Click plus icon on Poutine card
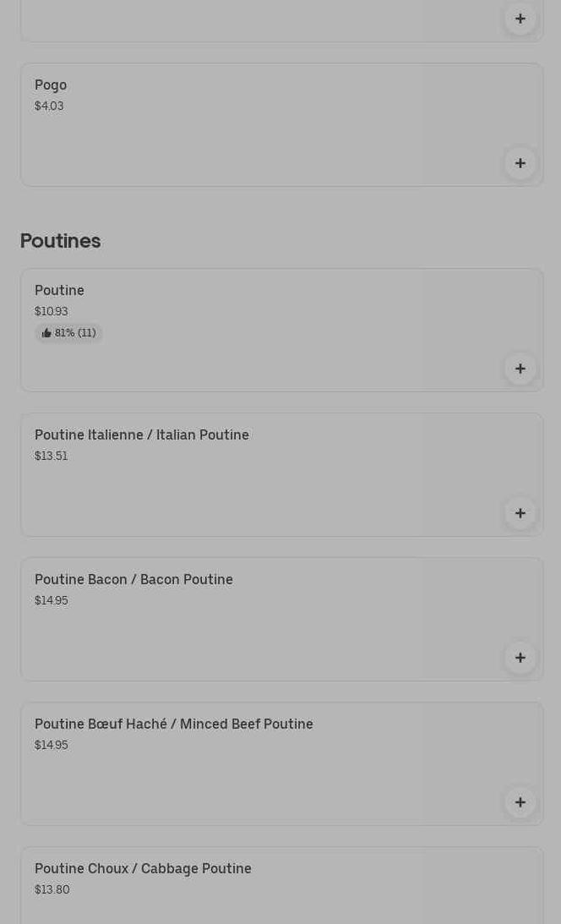561x924 pixels. 520,369
